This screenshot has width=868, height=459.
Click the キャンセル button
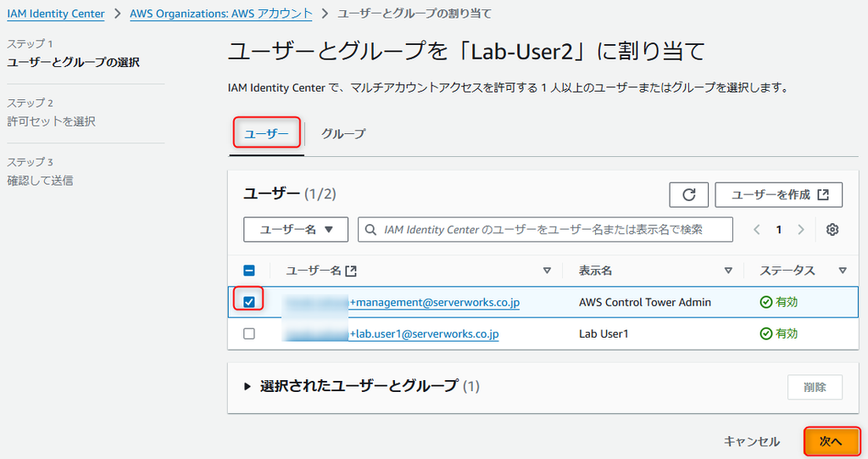coord(752,441)
